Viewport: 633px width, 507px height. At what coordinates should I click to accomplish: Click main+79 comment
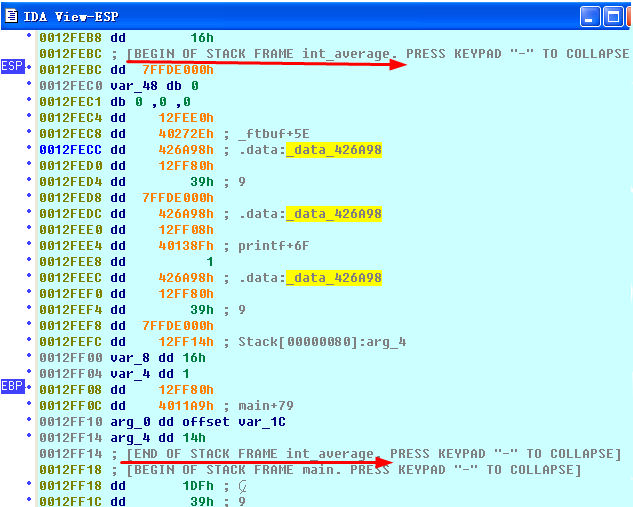[x=266, y=406]
